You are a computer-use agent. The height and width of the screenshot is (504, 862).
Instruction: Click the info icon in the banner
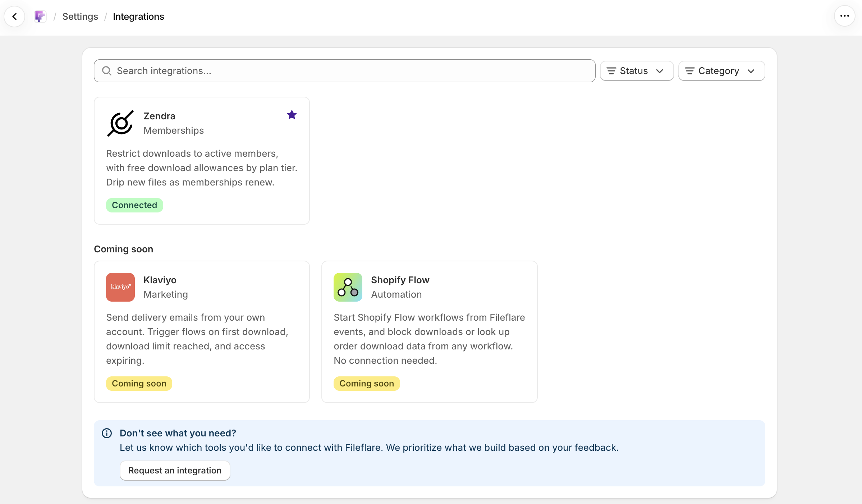(107, 433)
